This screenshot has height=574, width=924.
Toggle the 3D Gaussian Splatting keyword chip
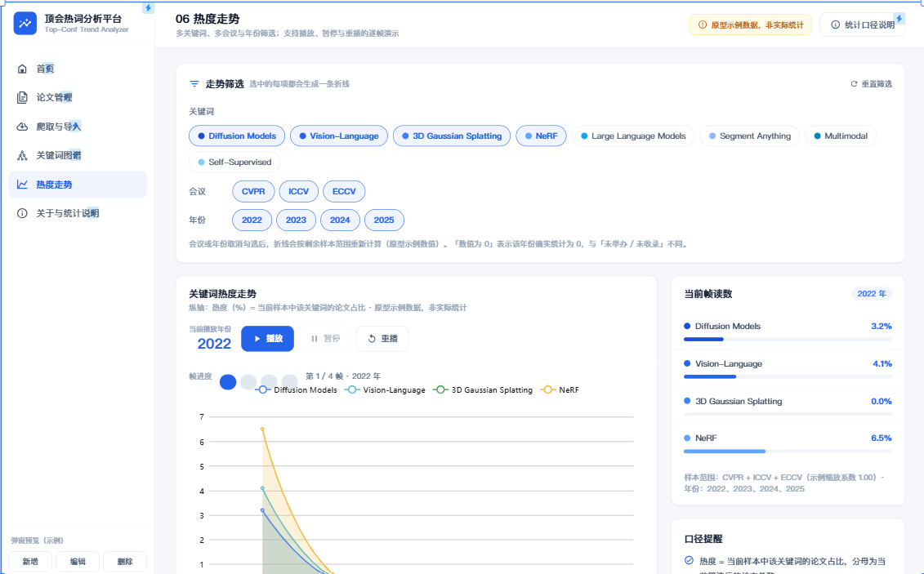tap(452, 136)
